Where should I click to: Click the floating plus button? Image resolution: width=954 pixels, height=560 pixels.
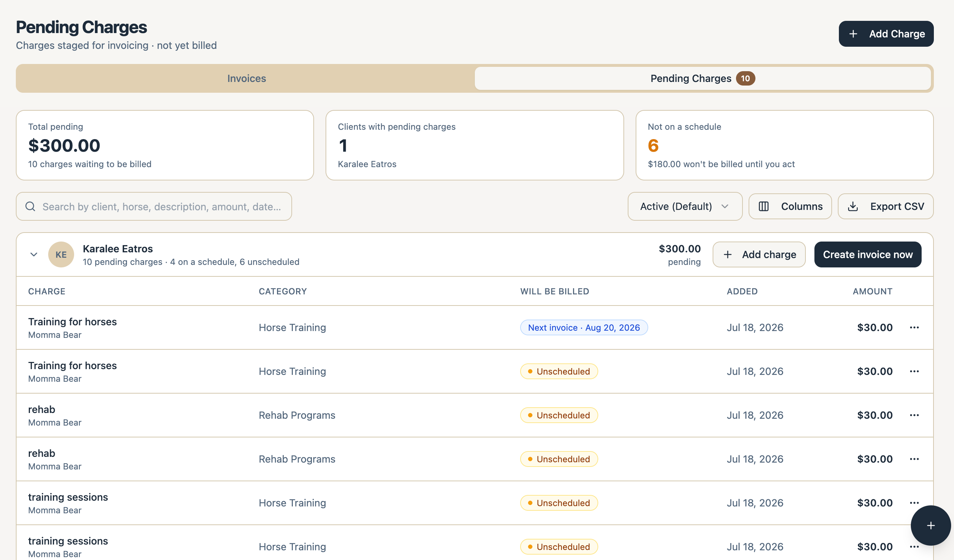(931, 525)
